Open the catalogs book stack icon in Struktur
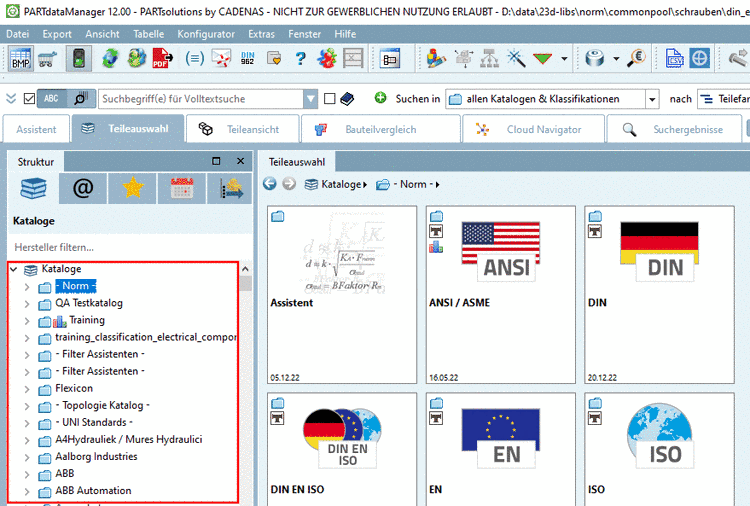The height and width of the screenshot is (506, 750). 33,188
